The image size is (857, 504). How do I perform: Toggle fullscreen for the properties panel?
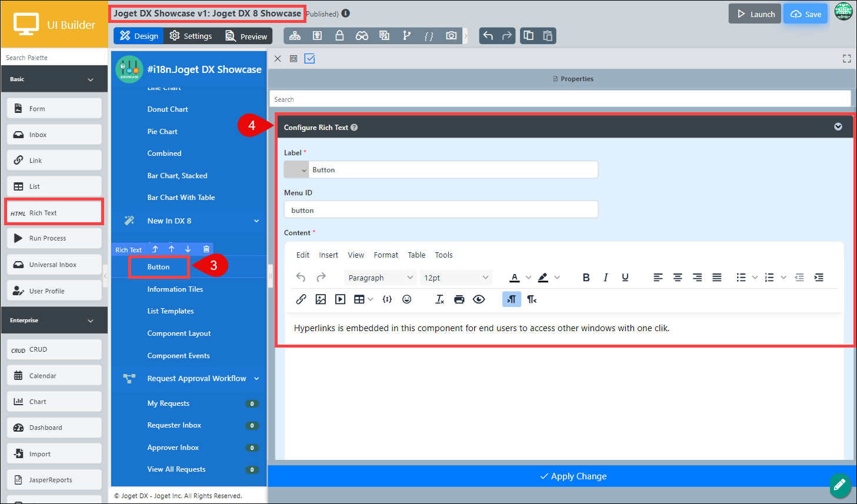[x=847, y=59]
